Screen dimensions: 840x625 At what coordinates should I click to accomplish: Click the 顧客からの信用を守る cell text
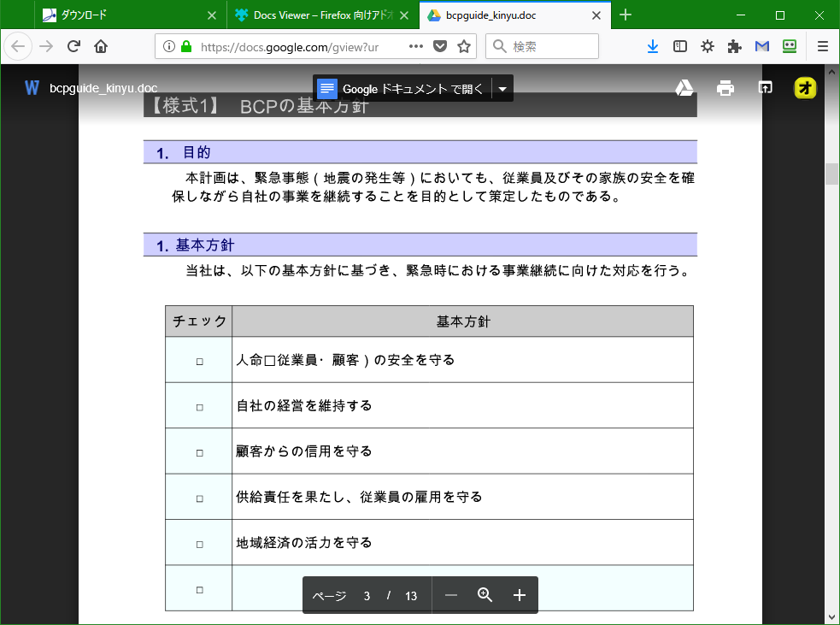coord(304,451)
